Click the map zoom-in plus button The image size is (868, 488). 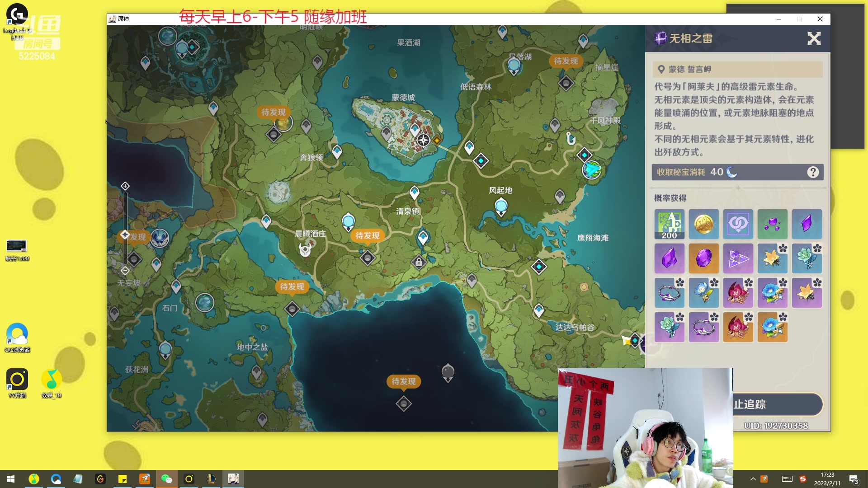coord(125,186)
